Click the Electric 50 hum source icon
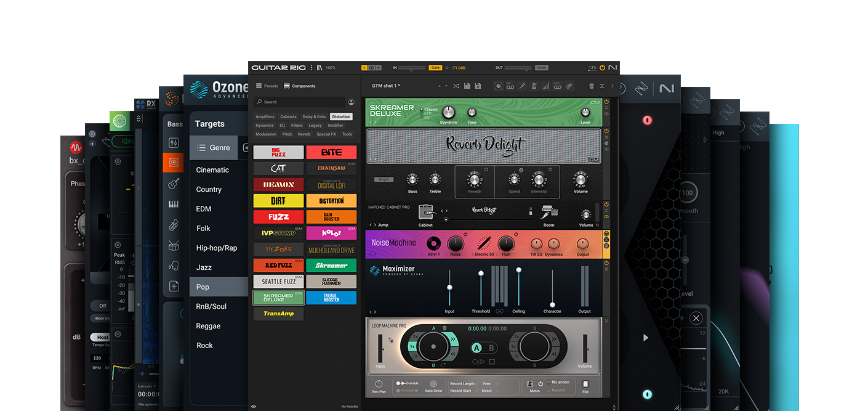868x411 pixels. tap(483, 243)
